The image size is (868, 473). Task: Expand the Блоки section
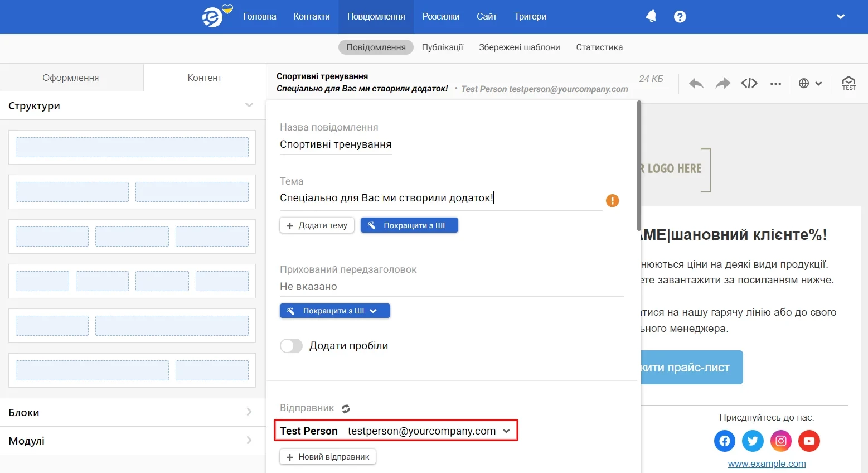(249, 412)
